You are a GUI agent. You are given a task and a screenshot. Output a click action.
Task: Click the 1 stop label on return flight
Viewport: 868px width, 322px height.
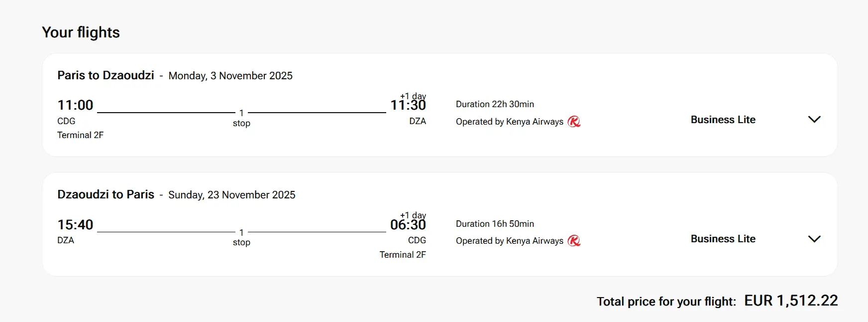241,237
